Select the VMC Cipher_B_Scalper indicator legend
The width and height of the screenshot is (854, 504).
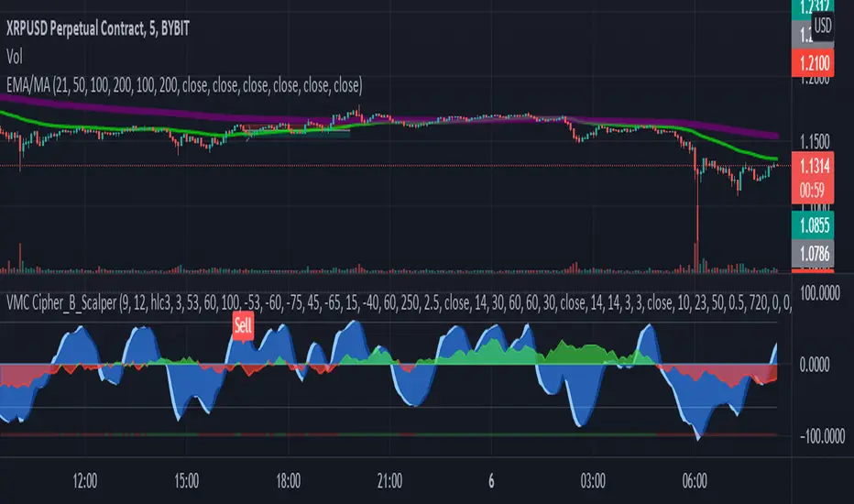click(x=398, y=303)
